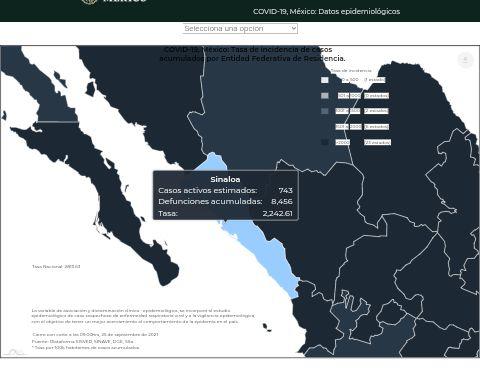Open the 'Selecciona una opción' dropdown
This screenshot has height=376, width=480.
pyautogui.click(x=240, y=29)
